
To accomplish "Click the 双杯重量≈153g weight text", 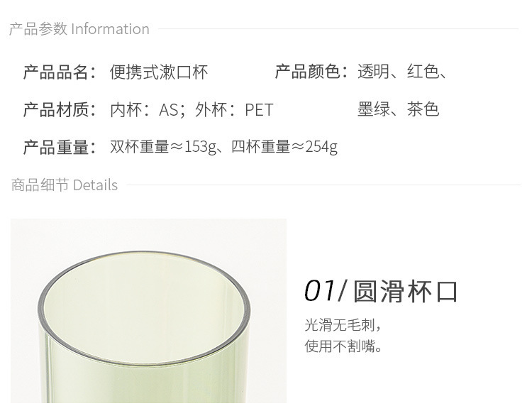I will pyautogui.click(x=163, y=147).
